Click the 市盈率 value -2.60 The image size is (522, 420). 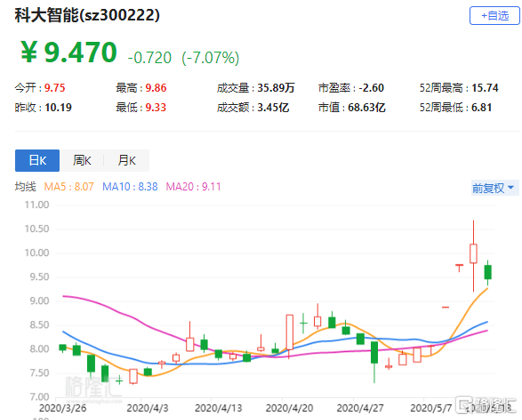pyautogui.click(x=371, y=88)
